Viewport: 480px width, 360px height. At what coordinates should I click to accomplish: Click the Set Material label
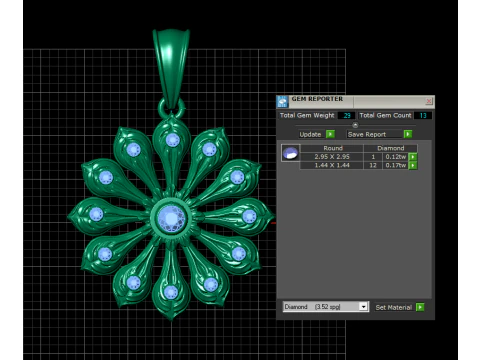(x=394, y=307)
